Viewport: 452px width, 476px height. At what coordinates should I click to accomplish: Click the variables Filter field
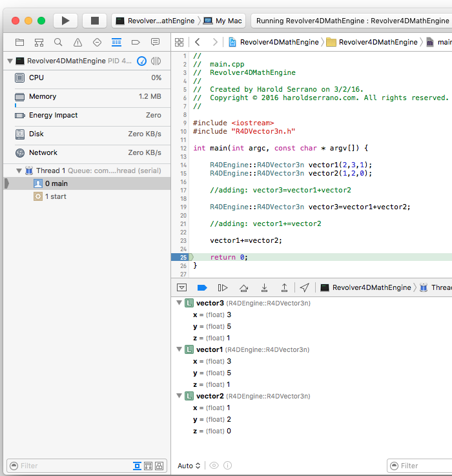coord(420,466)
